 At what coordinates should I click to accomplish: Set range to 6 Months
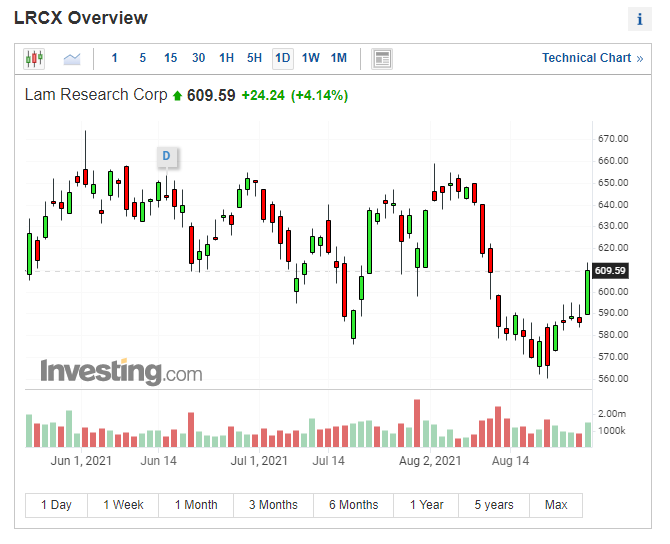tap(353, 505)
